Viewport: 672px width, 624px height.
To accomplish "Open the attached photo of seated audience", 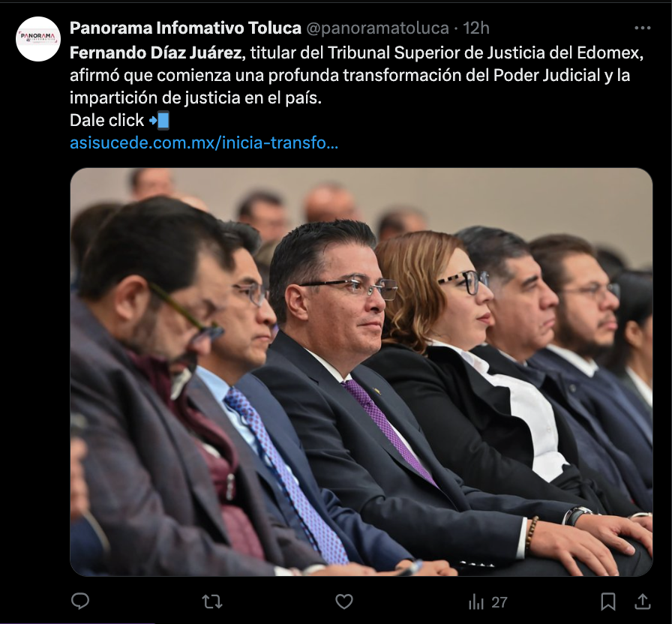I will pyautogui.click(x=361, y=371).
